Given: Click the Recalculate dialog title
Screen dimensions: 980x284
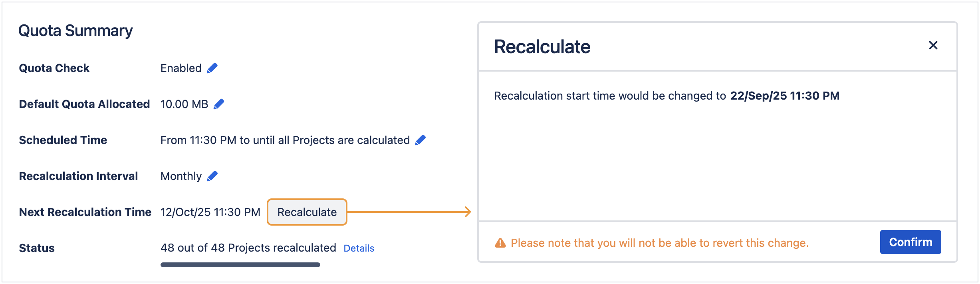Looking at the screenshot, I should click(542, 46).
